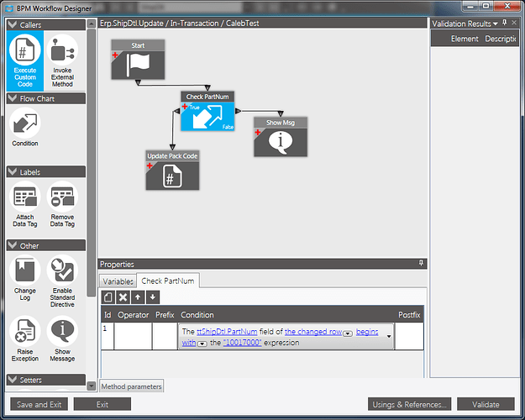Click the red plus on Start node
The width and height of the screenshot is (525, 420).
(x=115, y=55)
